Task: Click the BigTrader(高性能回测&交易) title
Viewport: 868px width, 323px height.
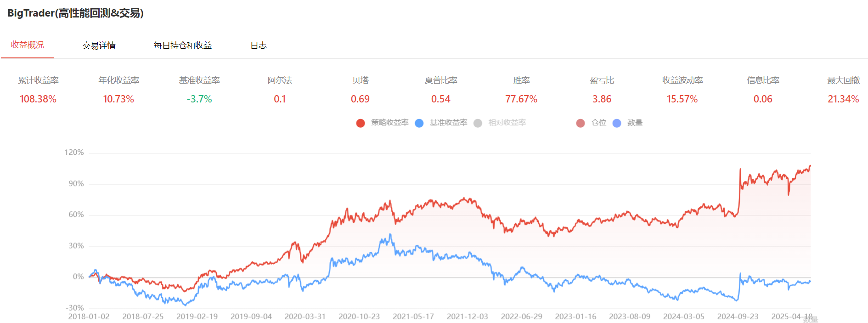Action: point(76,13)
